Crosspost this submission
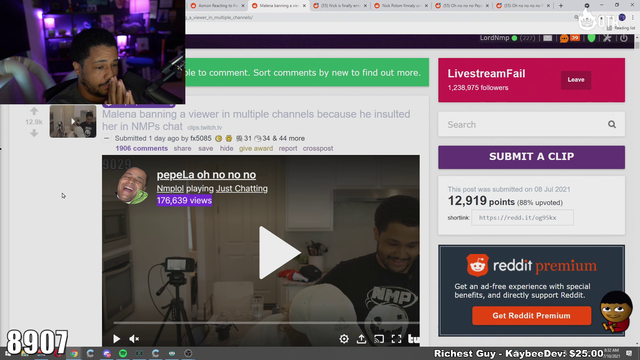The width and height of the screenshot is (640, 360). click(318, 148)
